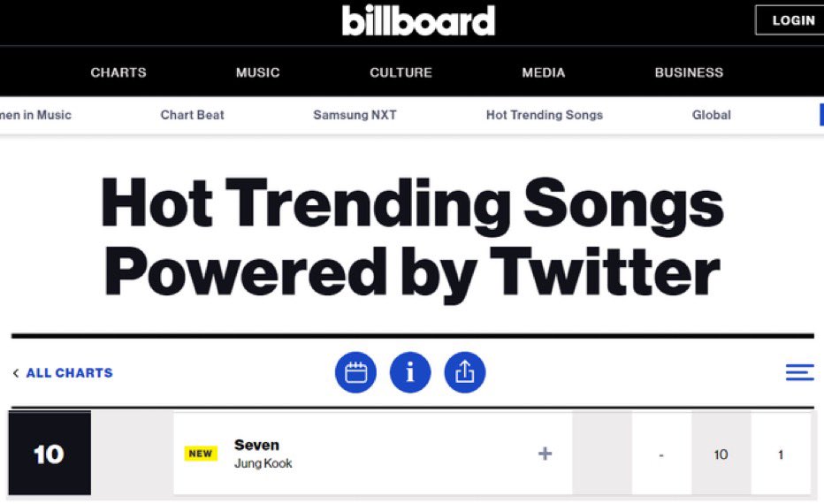This screenshot has width=824, height=504.
Task: Open the blue hamburger menu icon
Action: point(800,372)
